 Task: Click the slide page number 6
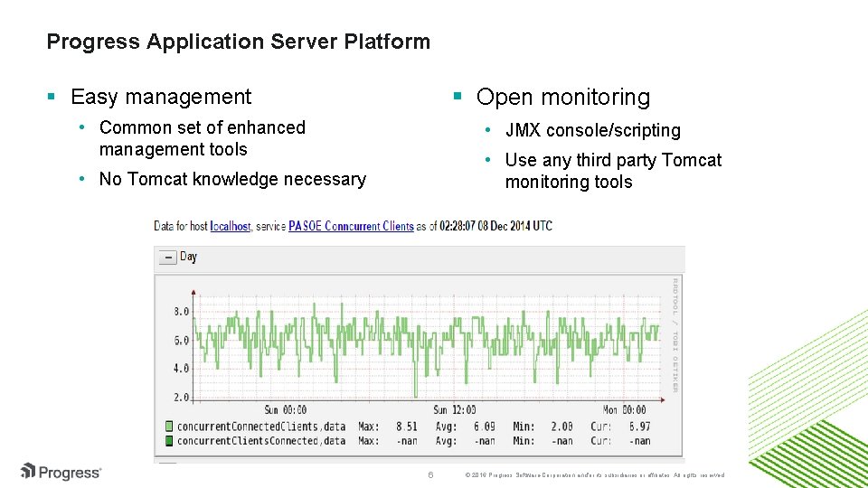point(430,474)
